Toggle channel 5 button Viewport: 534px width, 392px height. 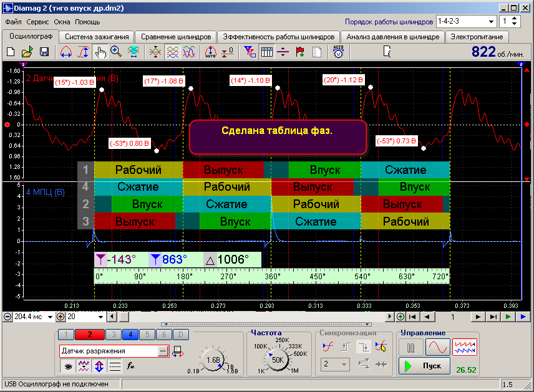tap(147, 335)
